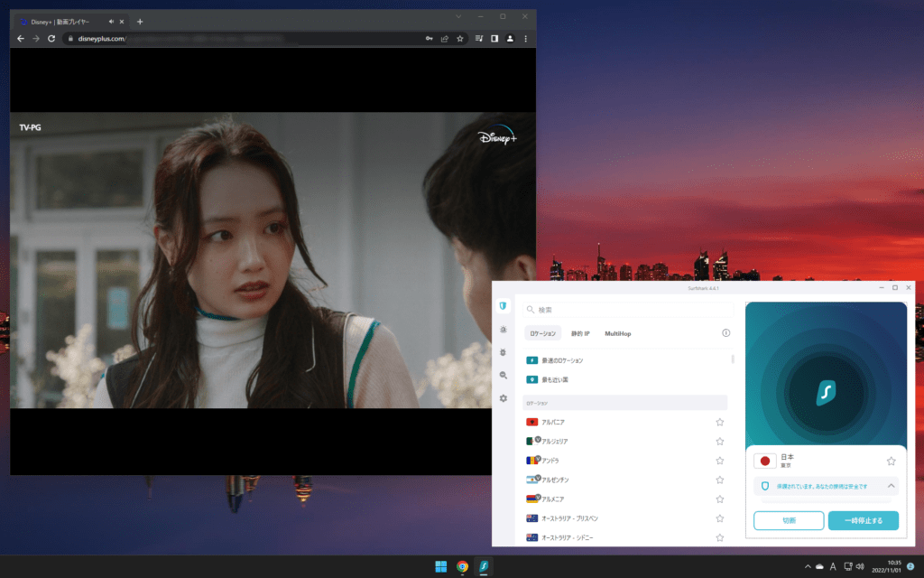Click the Surfshark location list scrollbar
924x578 pixels.
click(733, 359)
